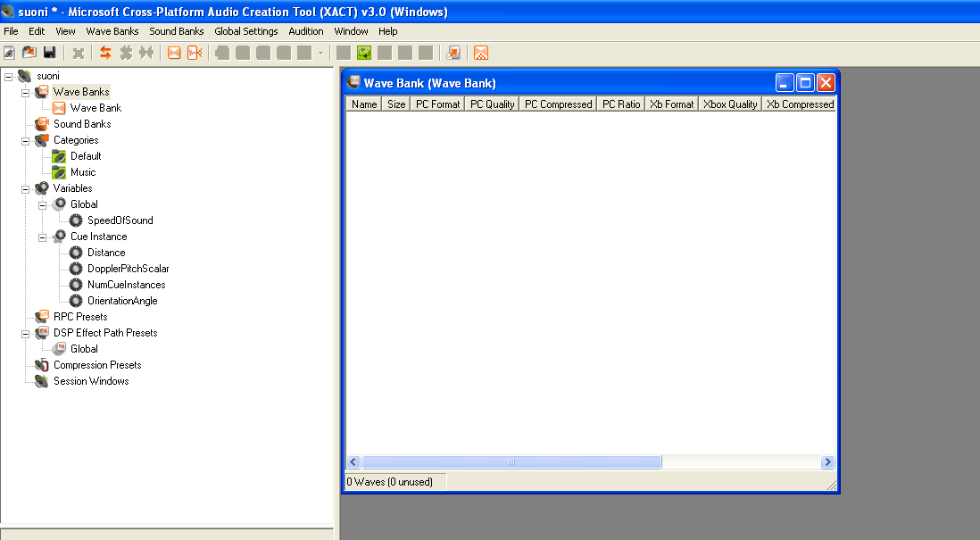Image resolution: width=980 pixels, height=540 pixels.
Task: Save the project with the floppy icon
Action: tap(49, 54)
